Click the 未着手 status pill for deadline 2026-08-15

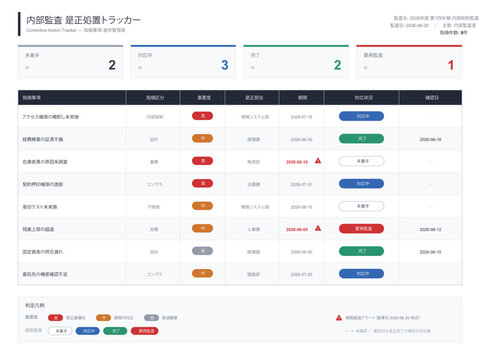coord(361,206)
